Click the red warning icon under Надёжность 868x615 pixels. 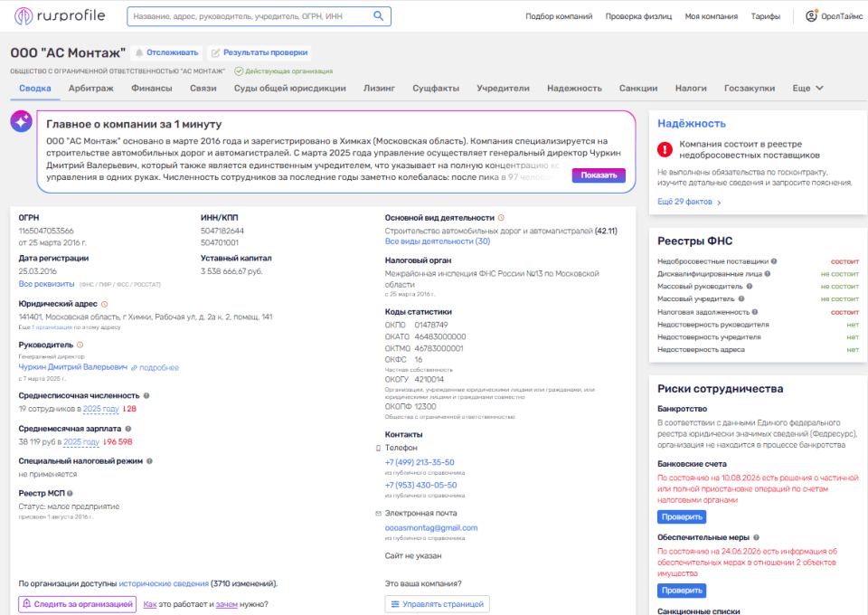click(665, 149)
